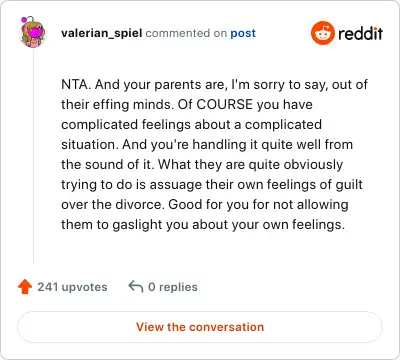
Task: Click the orange upvote arrow icon
Action: [25, 287]
